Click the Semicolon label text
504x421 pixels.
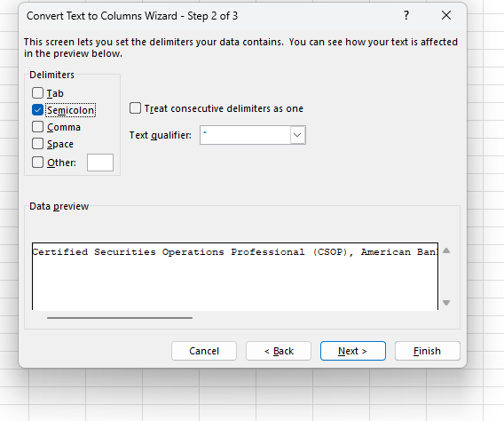tap(71, 110)
